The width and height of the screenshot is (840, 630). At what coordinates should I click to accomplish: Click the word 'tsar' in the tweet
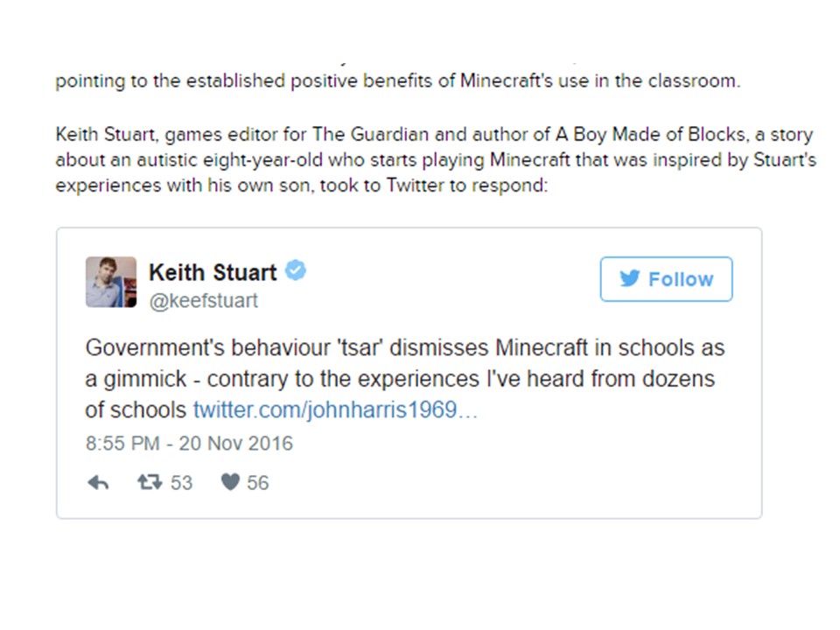click(x=360, y=347)
